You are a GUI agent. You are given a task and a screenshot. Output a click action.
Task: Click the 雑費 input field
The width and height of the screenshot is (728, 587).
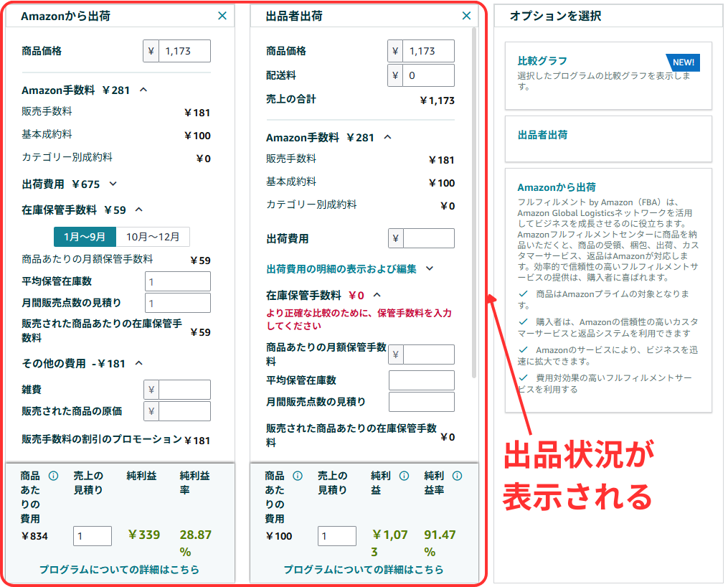coord(184,390)
